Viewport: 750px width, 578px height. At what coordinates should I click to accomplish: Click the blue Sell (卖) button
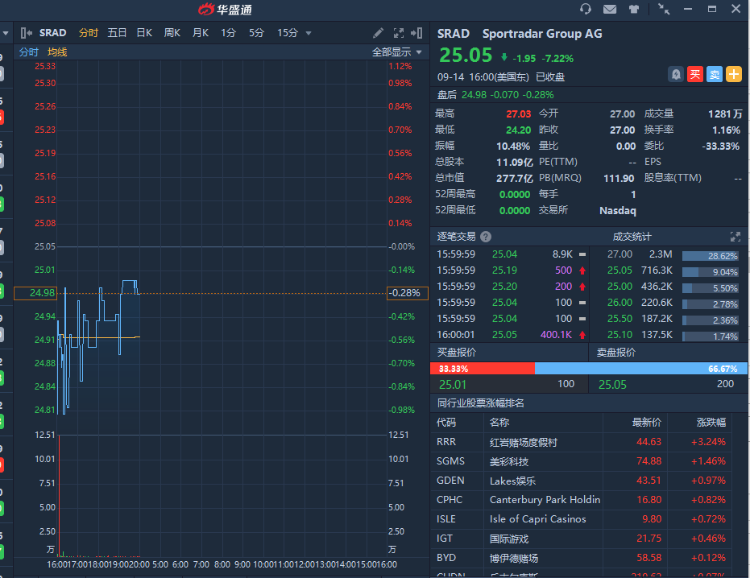click(714, 74)
